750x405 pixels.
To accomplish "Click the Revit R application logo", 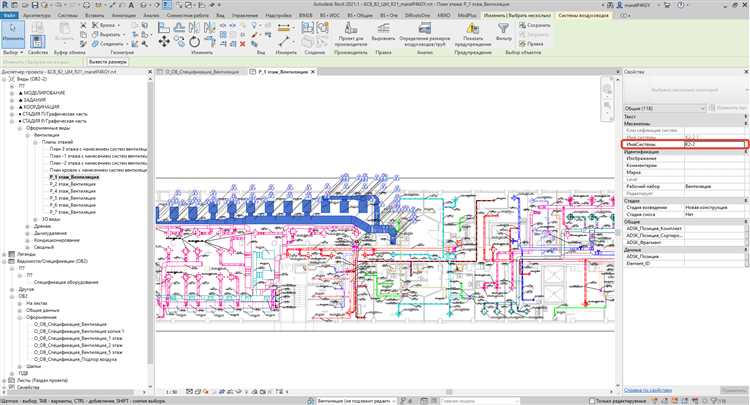I will [x=5, y=5].
